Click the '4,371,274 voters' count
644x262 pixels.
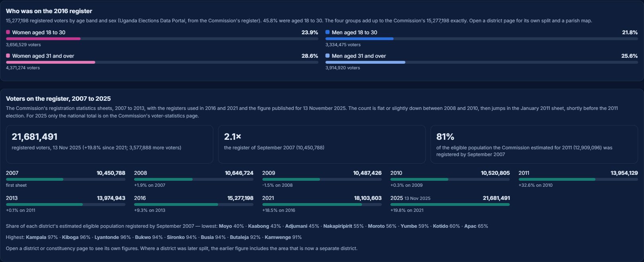click(x=23, y=68)
